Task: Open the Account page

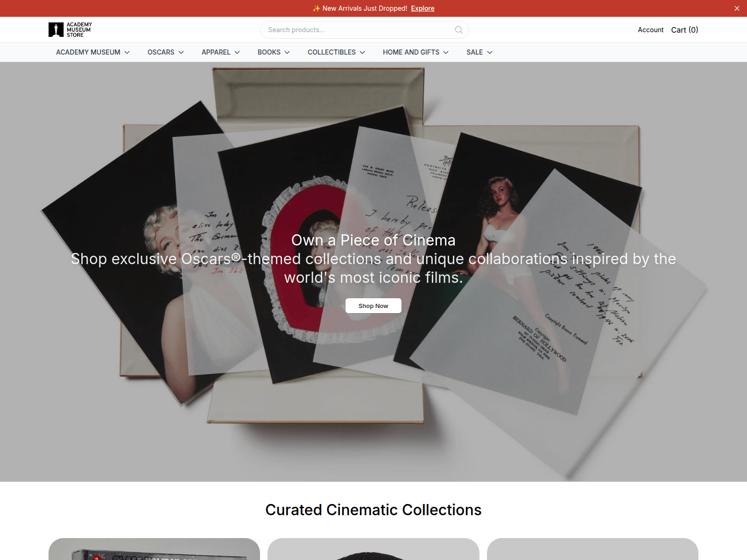Action: pos(650,30)
